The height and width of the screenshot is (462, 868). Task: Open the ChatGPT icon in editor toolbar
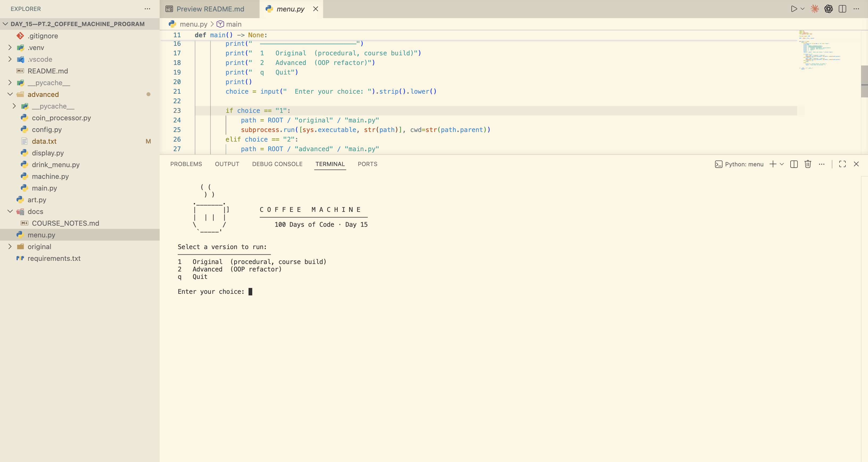pyautogui.click(x=829, y=9)
